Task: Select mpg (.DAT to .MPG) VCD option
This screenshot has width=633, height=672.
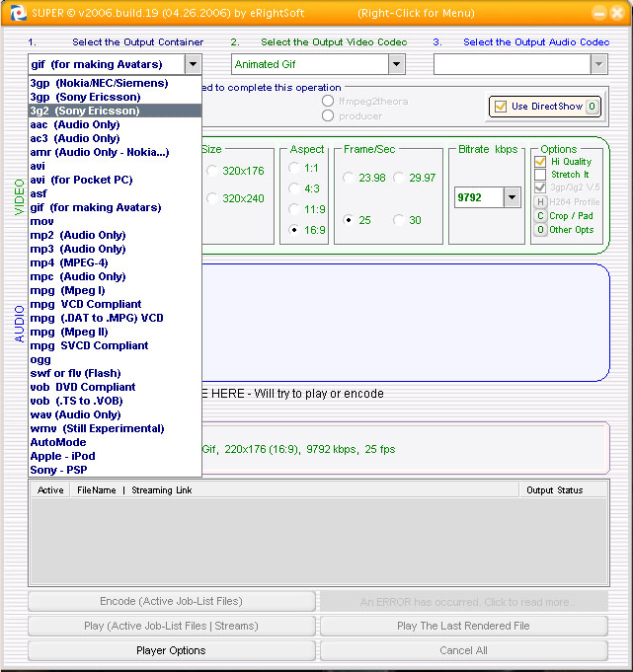Action: pos(115,318)
